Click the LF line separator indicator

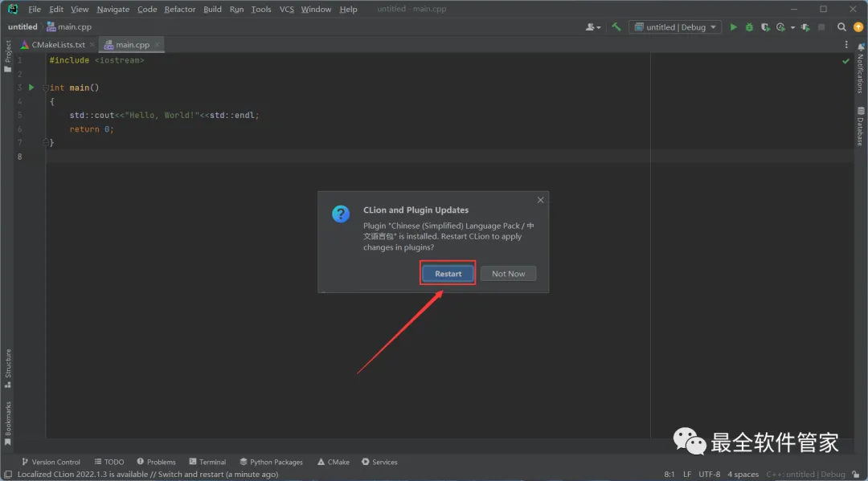point(687,475)
